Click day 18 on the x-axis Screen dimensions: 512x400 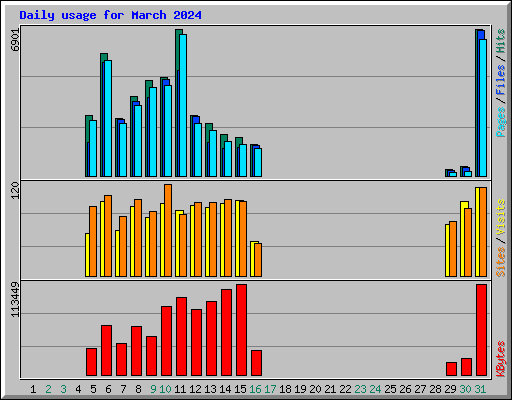285,389
